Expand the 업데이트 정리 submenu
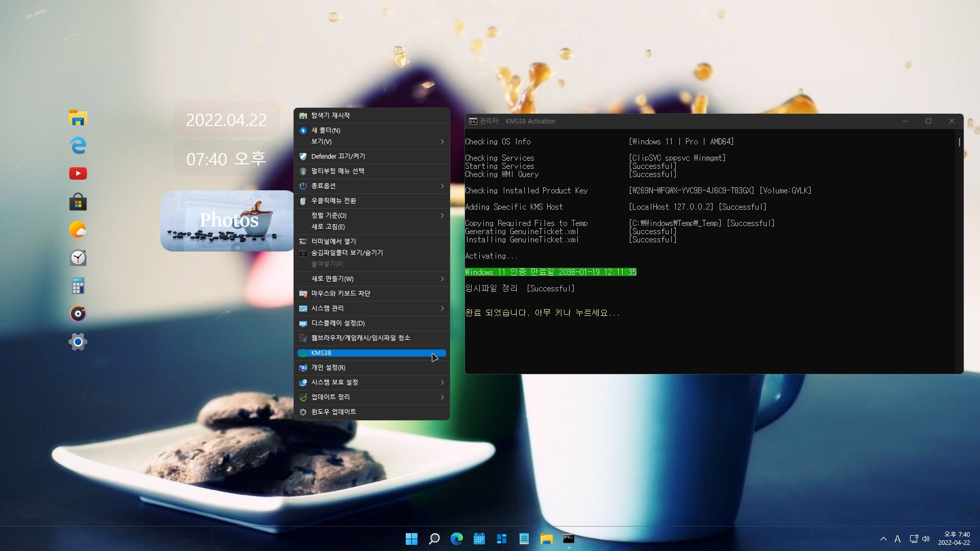This screenshot has height=551, width=980. click(372, 397)
